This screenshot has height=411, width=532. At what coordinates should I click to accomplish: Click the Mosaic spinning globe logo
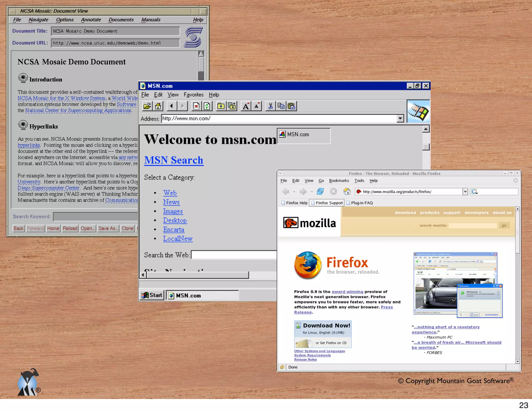click(x=193, y=37)
